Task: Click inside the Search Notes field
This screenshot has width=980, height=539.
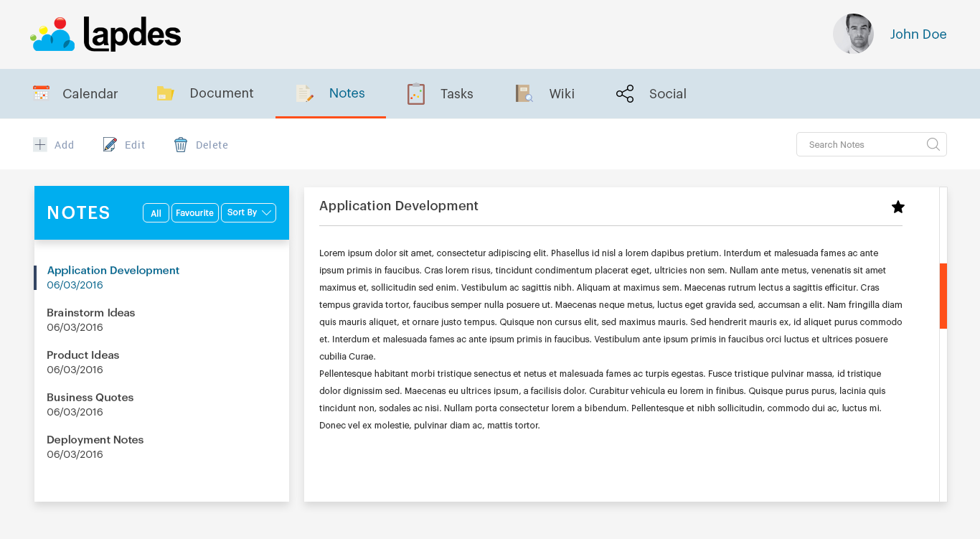Action: pyautogui.click(x=861, y=144)
